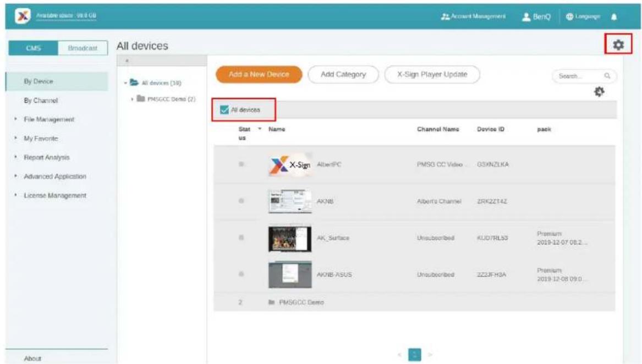This screenshot has height=364, width=642.
Task: Expand My Favorite menu
Action: click(41, 139)
